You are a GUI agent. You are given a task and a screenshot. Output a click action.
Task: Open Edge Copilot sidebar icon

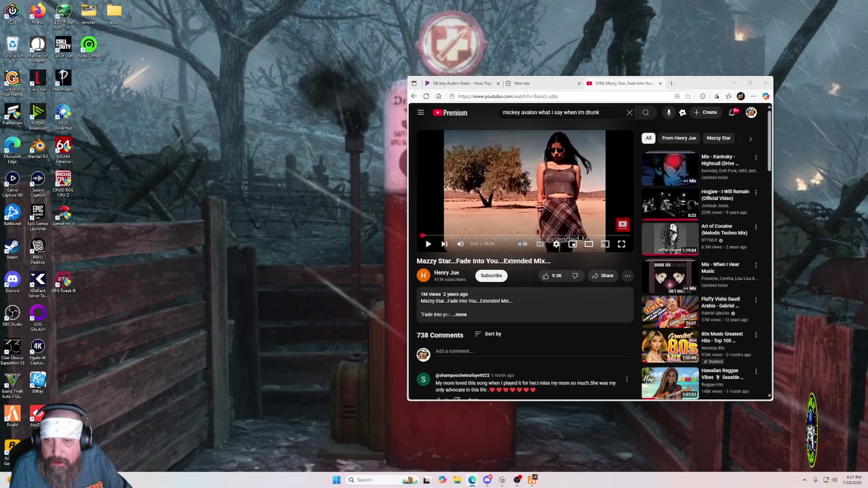coord(766,96)
